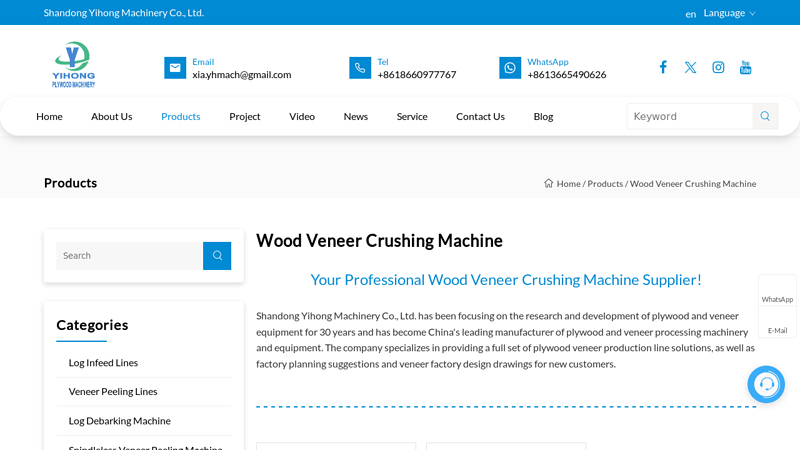Open the floating headset support chat
Screen dimensions: 800x450
point(766,384)
